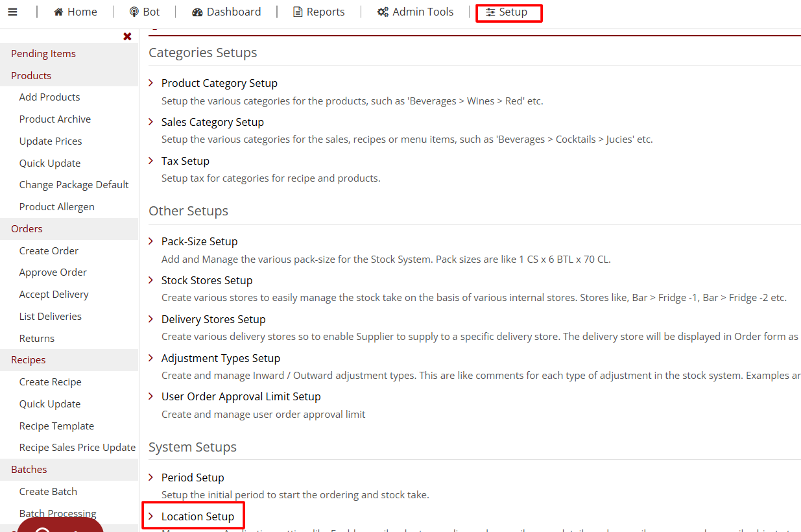
Task: Open User Order Approval Limit Setup
Action: coord(241,396)
